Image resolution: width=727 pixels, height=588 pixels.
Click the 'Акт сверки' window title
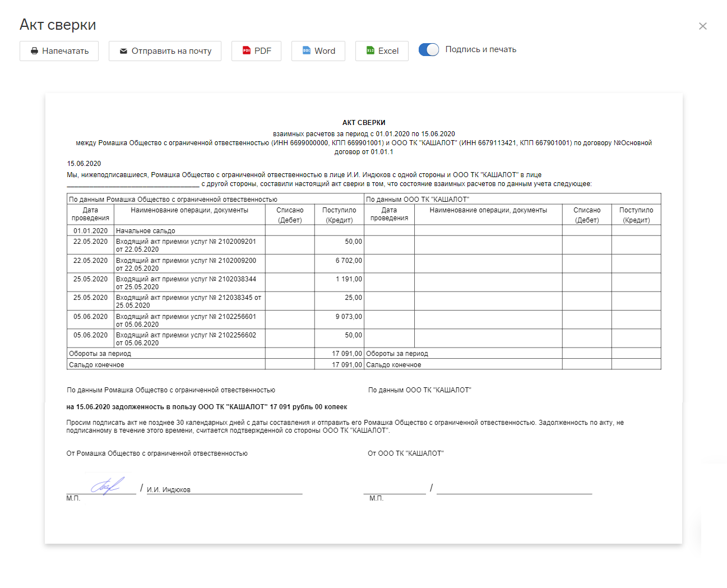pyautogui.click(x=58, y=25)
